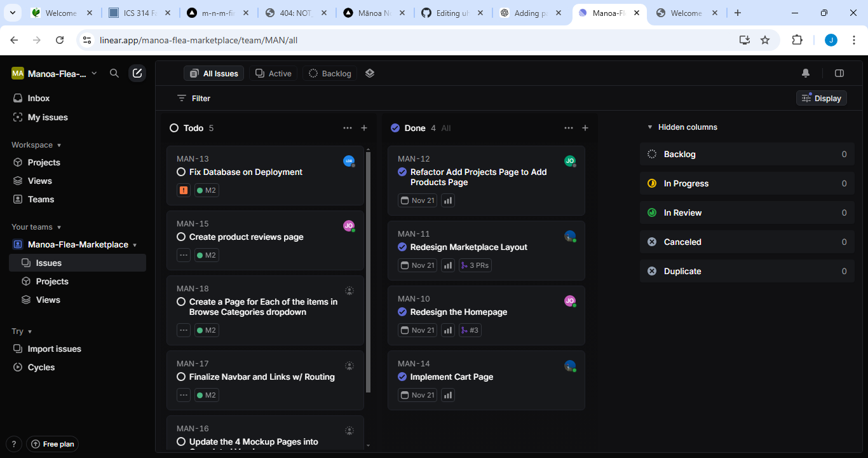
Task: Toggle status circle of MAN-18
Action: (181, 302)
